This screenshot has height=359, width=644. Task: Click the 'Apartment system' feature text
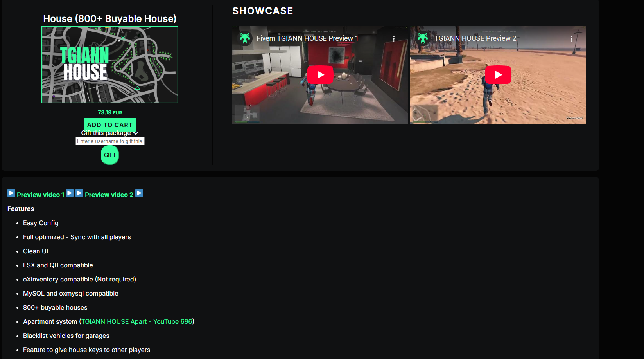pos(50,321)
